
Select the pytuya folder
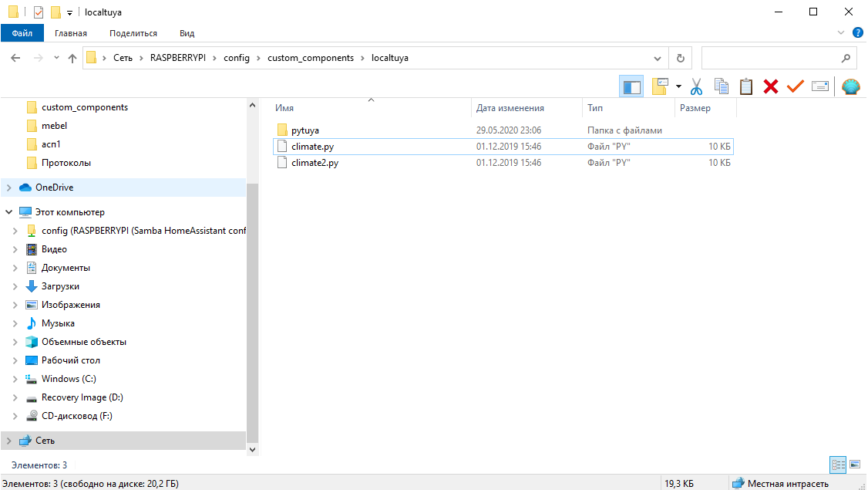click(305, 130)
